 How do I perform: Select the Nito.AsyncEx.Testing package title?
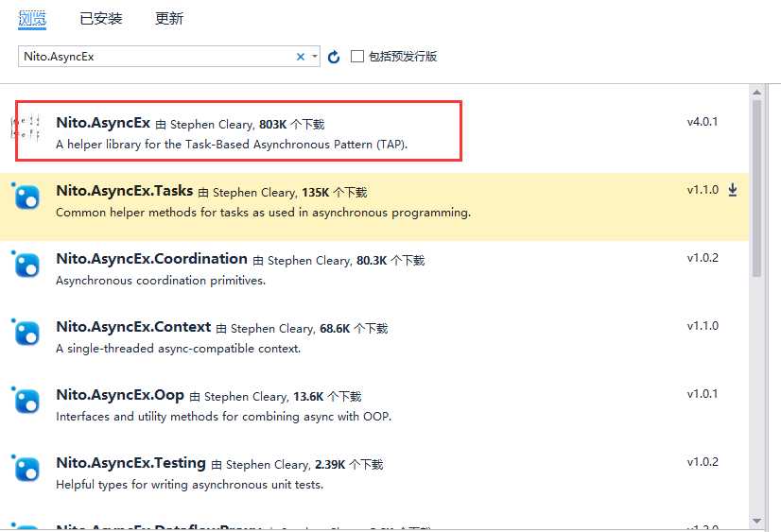coord(130,463)
